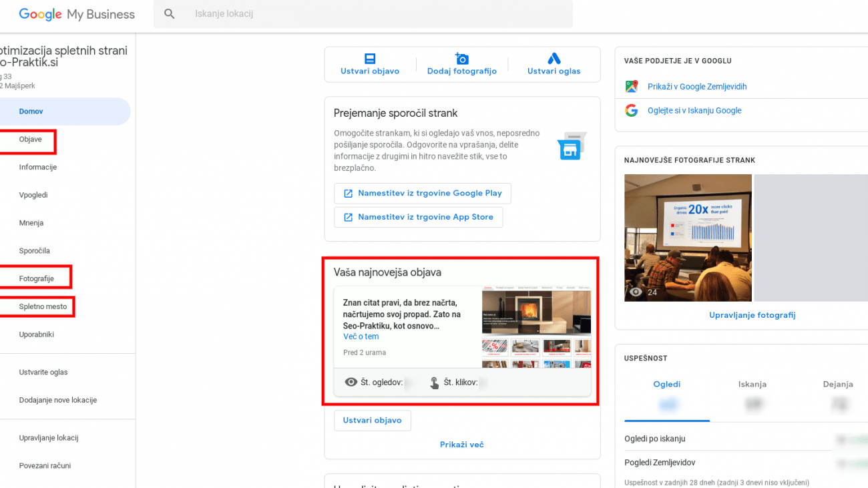Click the search magnifier icon

(170, 14)
